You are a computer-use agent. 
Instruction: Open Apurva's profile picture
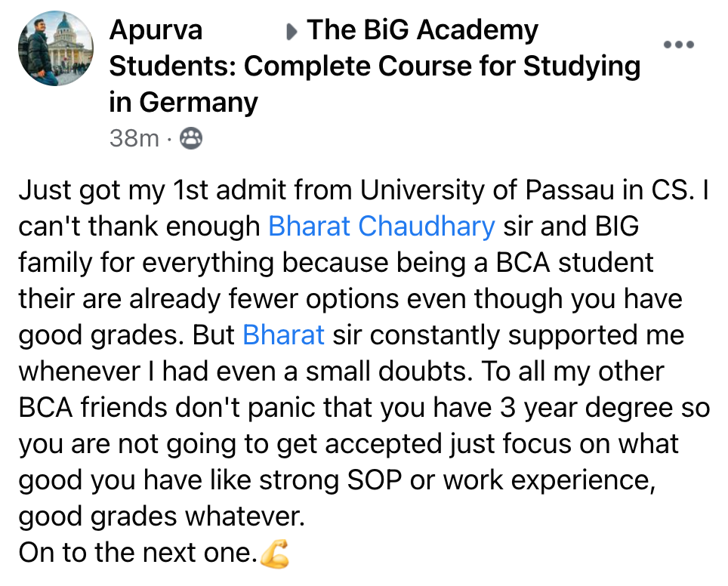tap(56, 48)
